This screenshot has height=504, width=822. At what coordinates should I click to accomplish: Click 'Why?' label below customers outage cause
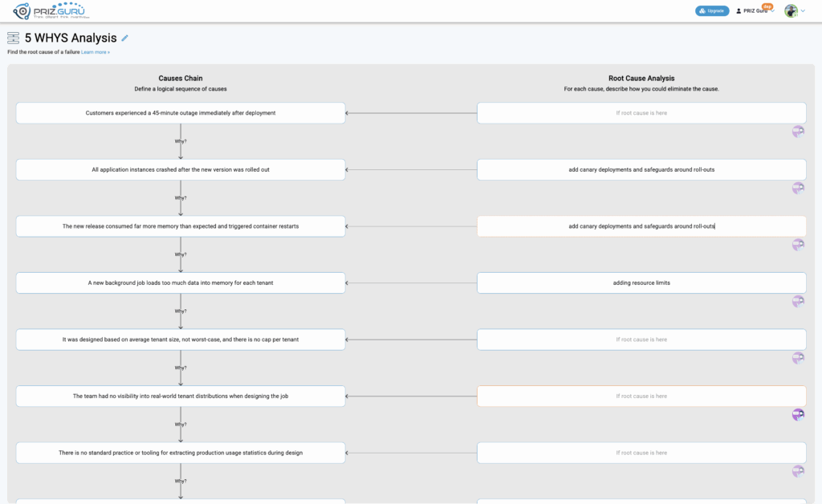point(181,141)
